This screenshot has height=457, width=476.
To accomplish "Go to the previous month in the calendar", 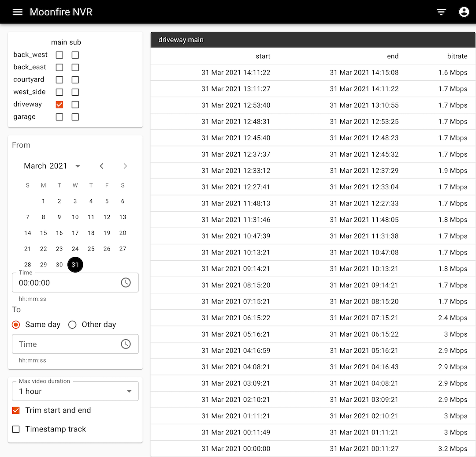I will coord(101,166).
